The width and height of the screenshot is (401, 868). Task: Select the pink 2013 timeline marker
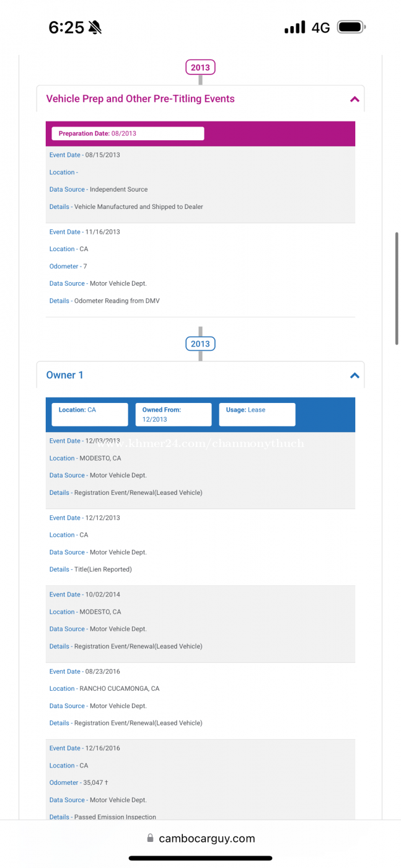[x=200, y=68]
